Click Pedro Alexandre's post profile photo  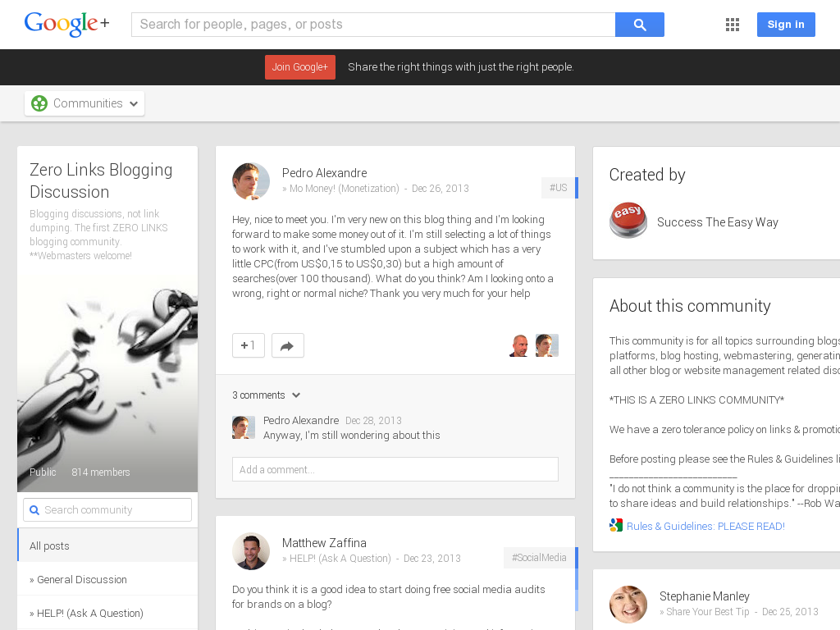coord(251,181)
